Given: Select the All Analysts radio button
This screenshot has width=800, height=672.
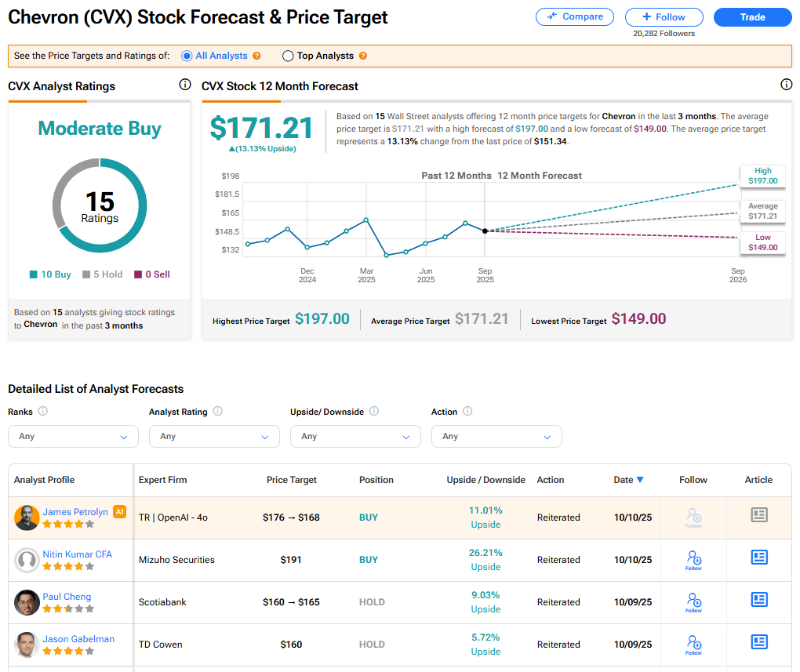Looking at the screenshot, I should click(x=187, y=56).
